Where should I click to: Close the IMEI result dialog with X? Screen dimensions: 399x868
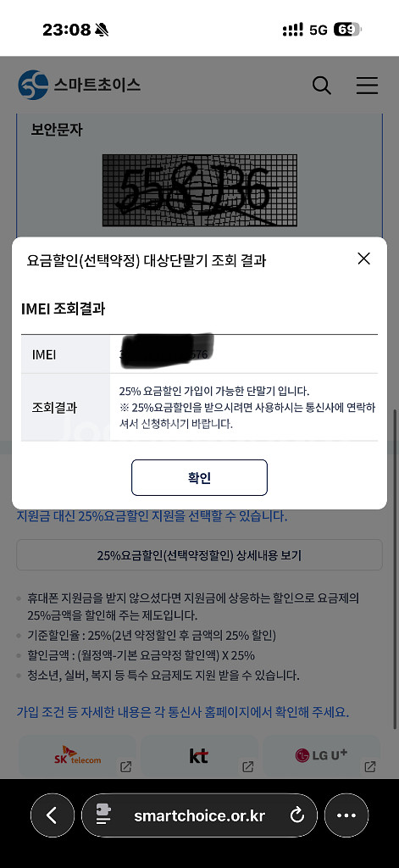[x=363, y=259]
